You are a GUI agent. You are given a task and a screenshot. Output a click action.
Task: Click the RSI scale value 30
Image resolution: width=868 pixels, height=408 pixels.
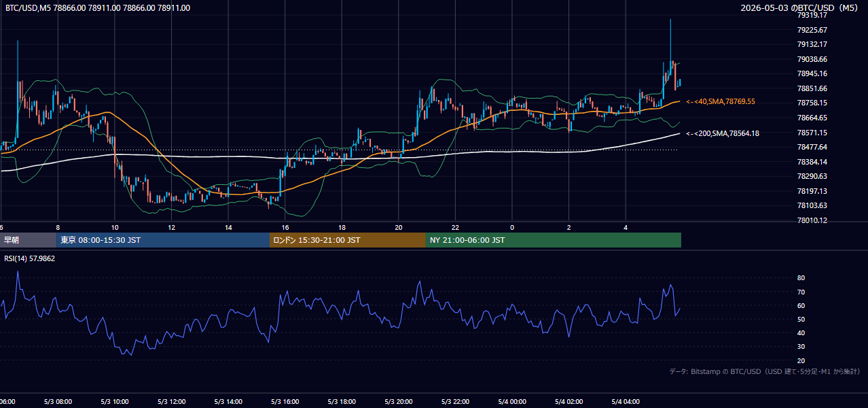[x=801, y=347]
